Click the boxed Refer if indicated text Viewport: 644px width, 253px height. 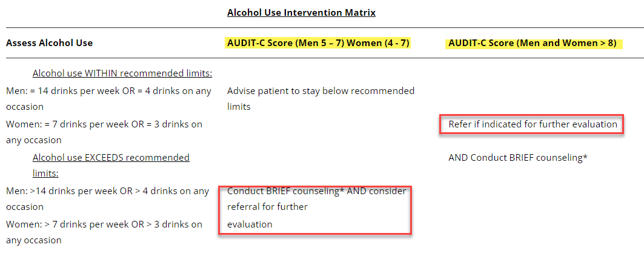pos(533,124)
